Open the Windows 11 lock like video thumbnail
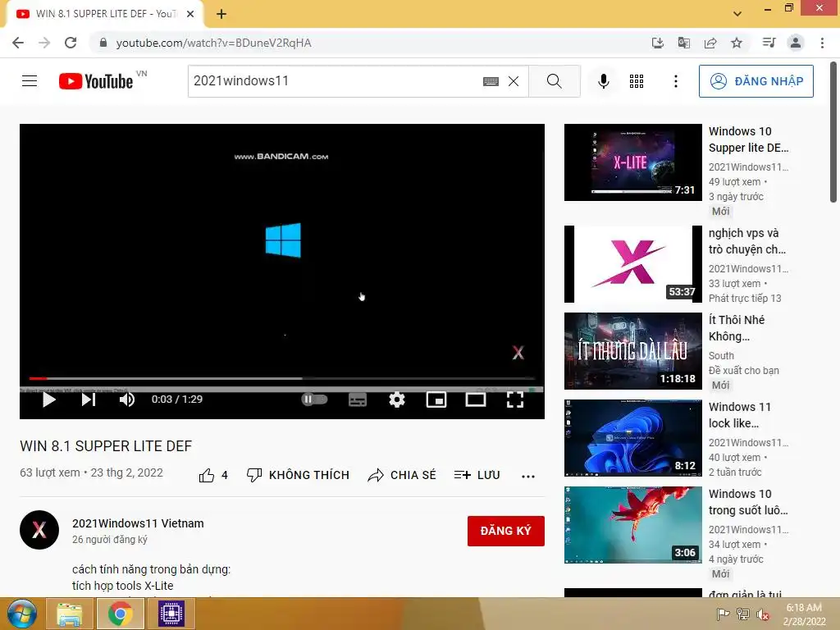The width and height of the screenshot is (840, 630). click(632, 438)
